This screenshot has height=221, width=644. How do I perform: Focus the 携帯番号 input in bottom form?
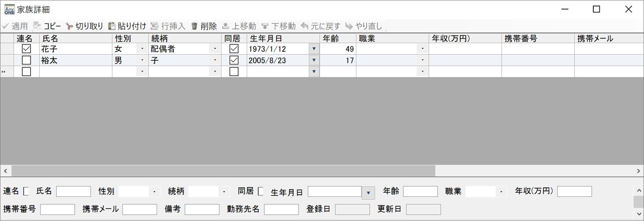point(58,209)
